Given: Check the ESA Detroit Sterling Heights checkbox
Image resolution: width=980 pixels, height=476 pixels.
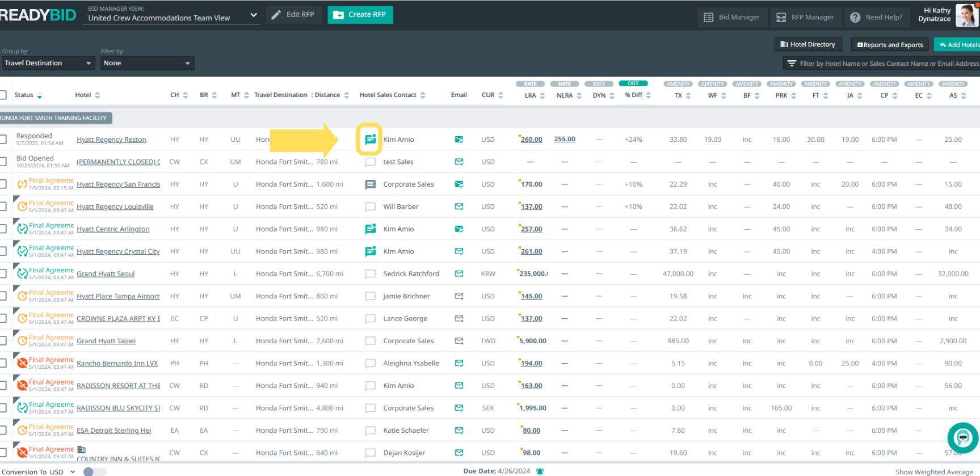Looking at the screenshot, I should (x=3, y=431).
